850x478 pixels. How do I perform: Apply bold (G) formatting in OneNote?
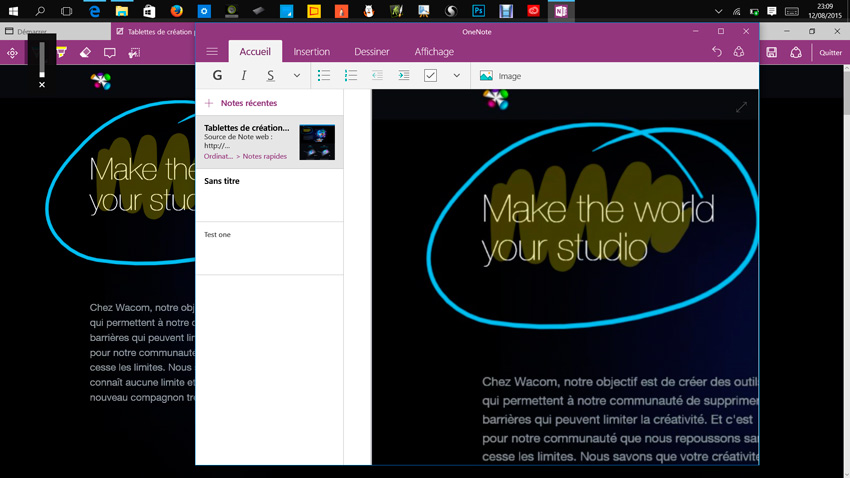pos(217,75)
